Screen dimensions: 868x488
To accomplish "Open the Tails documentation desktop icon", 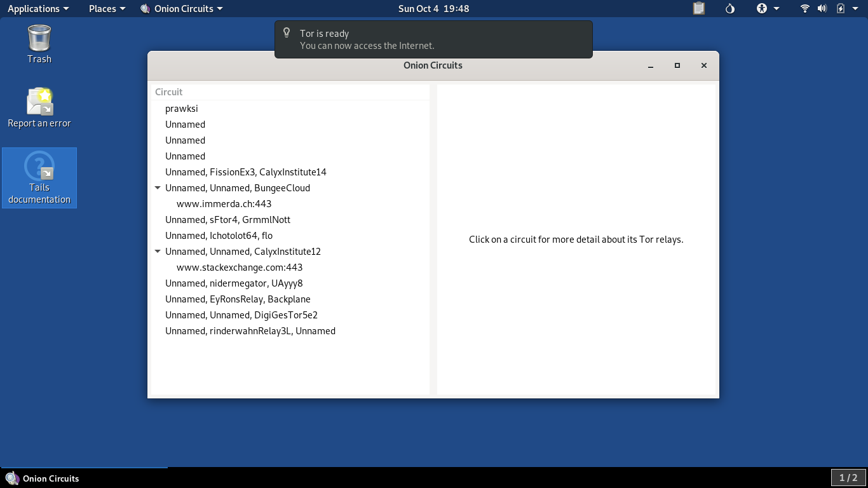I will pyautogui.click(x=39, y=178).
